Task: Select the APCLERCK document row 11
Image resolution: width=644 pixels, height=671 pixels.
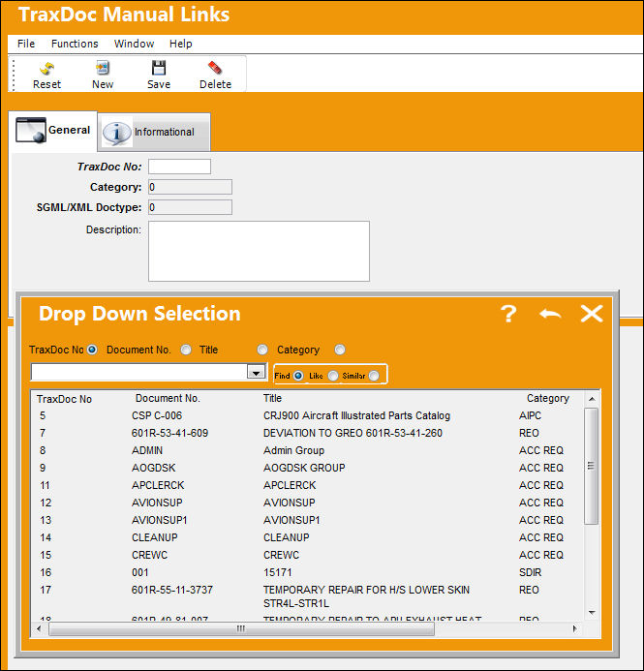Action: pos(307,485)
